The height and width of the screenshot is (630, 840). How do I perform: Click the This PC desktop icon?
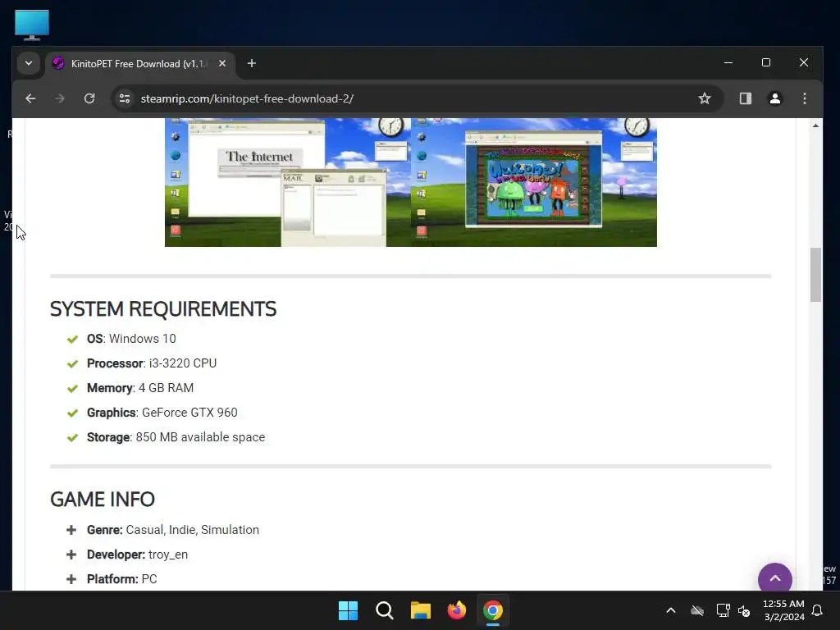(x=32, y=25)
